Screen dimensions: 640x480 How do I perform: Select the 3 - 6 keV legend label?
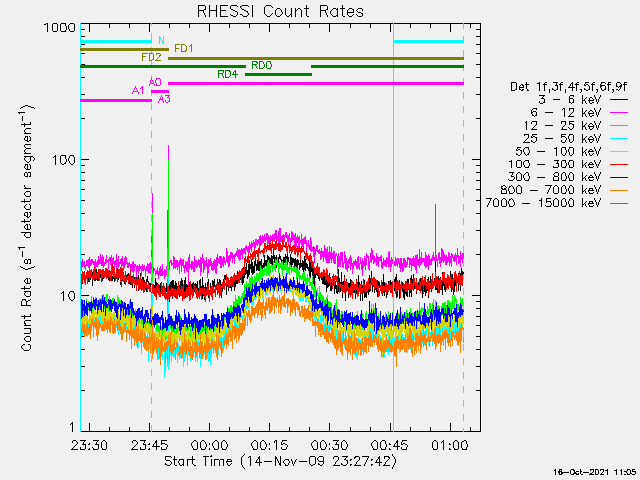click(x=570, y=100)
